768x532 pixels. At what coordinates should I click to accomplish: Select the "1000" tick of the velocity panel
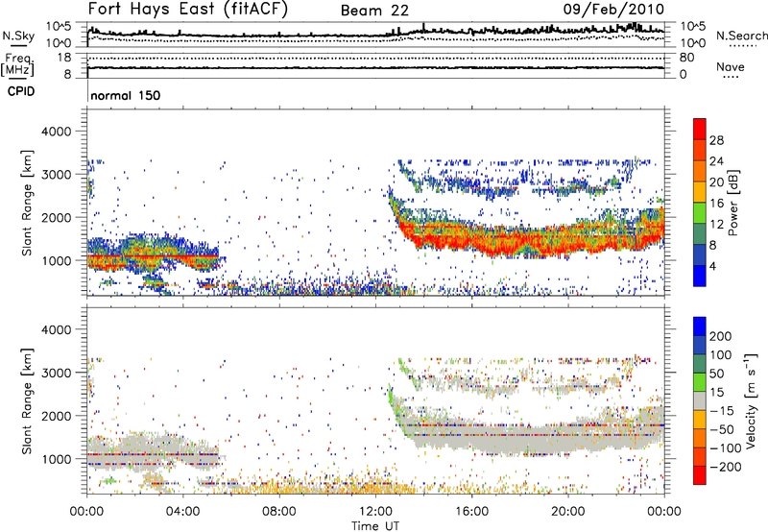pos(57,459)
